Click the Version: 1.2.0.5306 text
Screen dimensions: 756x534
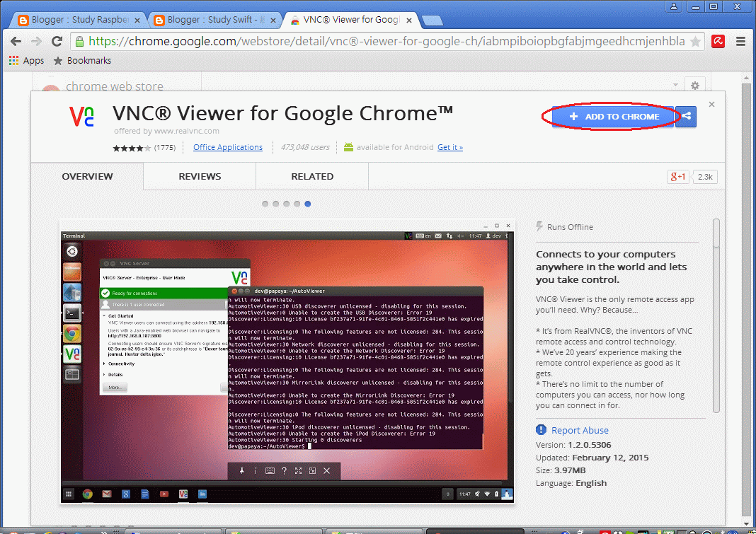[573, 445]
